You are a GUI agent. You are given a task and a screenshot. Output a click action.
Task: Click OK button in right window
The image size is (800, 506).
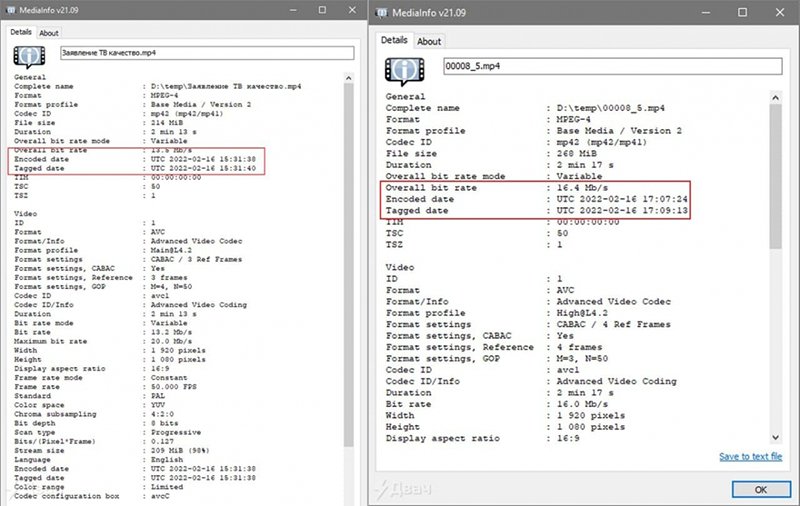(x=761, y=489)
